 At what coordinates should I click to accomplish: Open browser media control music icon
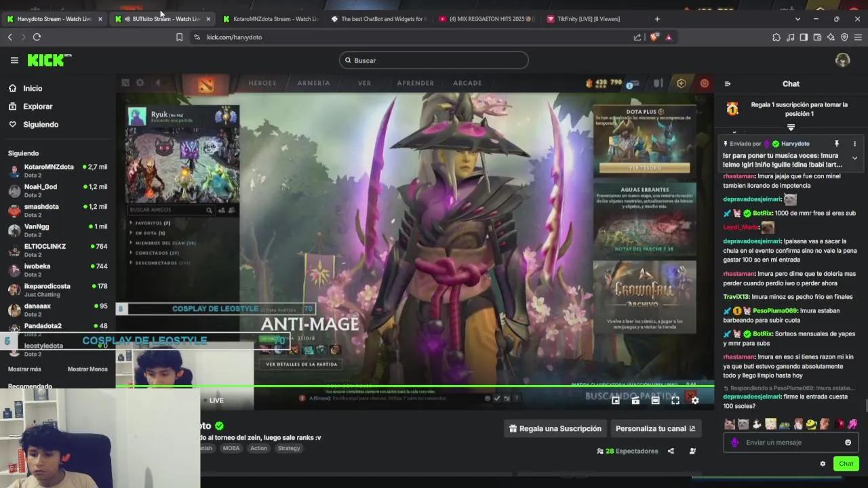click(790, 37)
